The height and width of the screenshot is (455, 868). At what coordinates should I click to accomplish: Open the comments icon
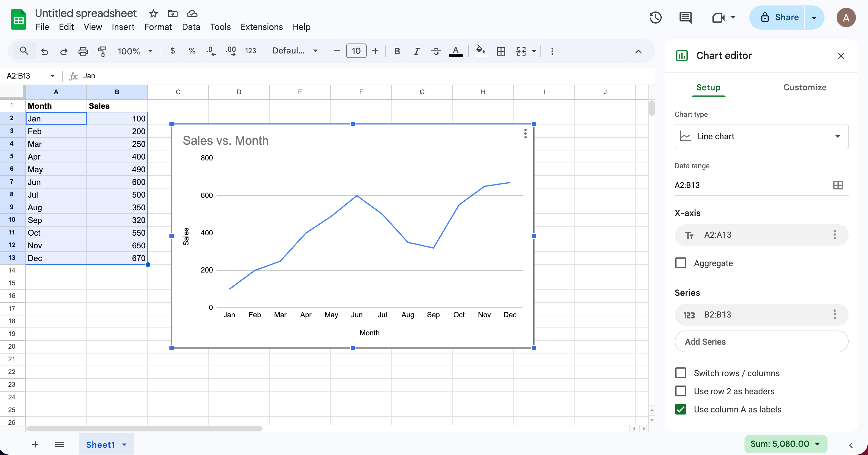pos(685,17)
